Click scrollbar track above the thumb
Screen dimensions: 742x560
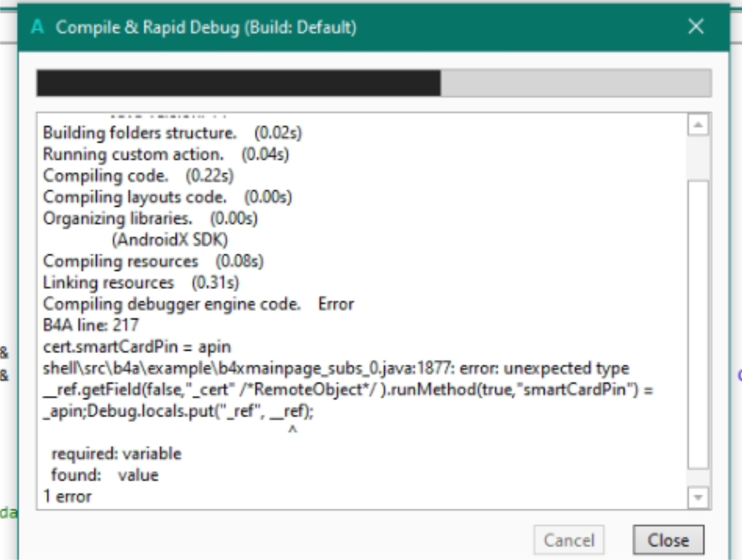(x=698, y=158)
